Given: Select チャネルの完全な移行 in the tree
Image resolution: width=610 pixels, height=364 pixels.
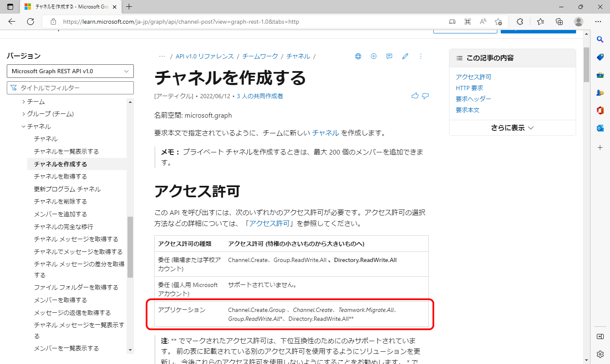Looking at the screenshot, I should (64, 227).
